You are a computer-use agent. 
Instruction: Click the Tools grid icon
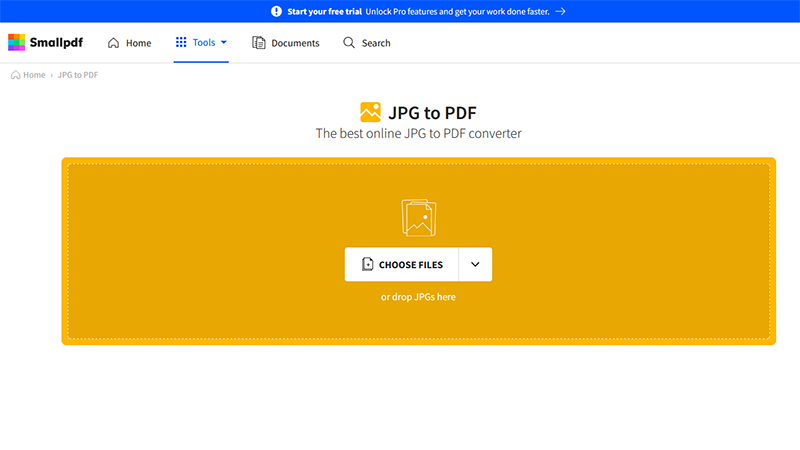click(181, 43)
